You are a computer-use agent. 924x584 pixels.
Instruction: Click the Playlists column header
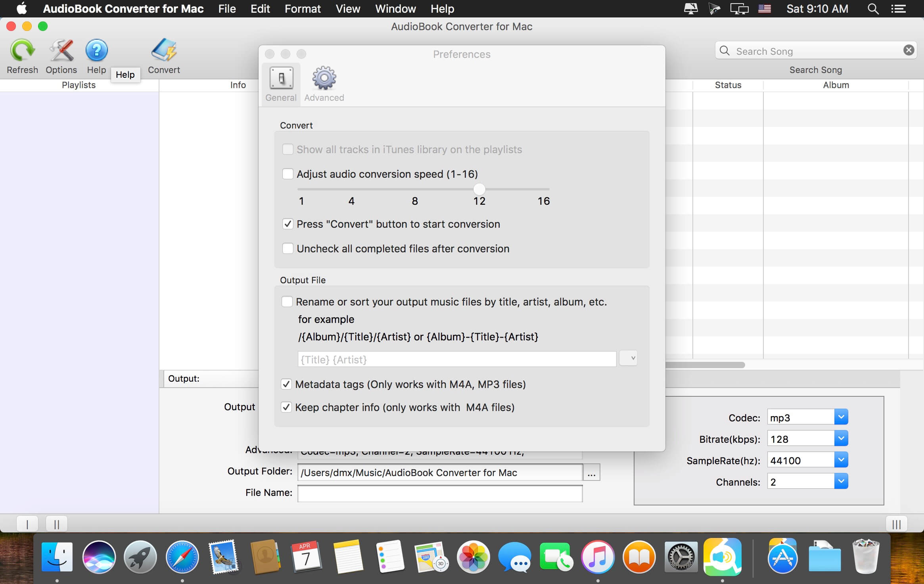tap(79, 85)
